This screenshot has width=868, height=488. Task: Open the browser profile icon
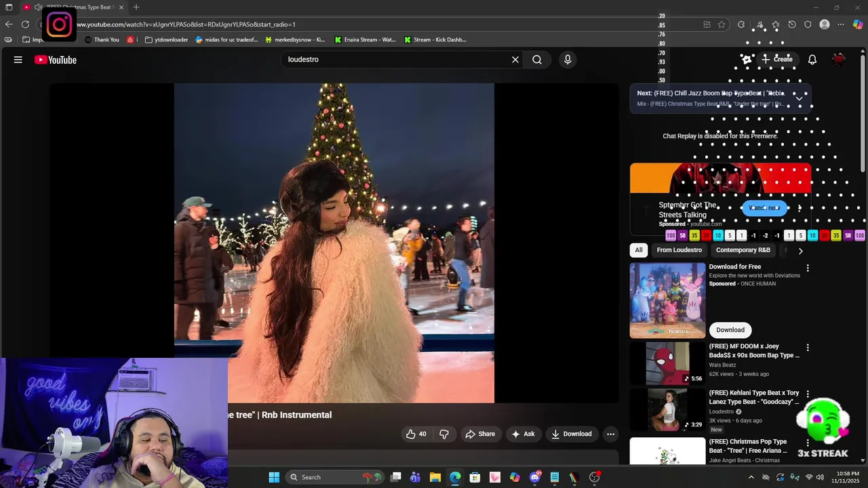825,24
